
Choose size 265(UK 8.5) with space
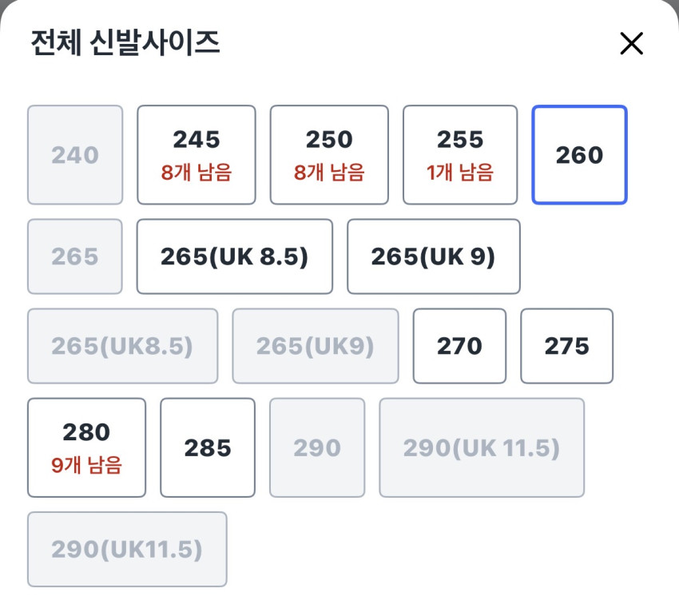[234, 256]
